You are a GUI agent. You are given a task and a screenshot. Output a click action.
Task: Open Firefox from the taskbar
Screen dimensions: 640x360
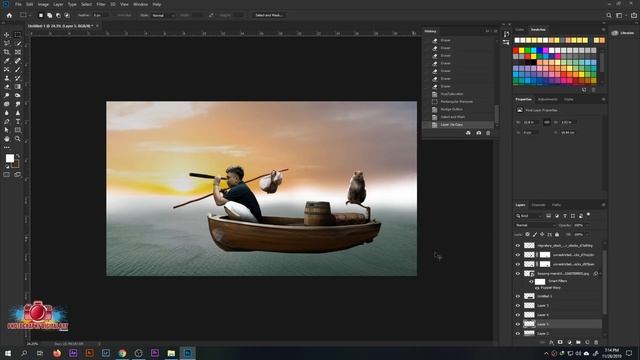coord(57,353)
